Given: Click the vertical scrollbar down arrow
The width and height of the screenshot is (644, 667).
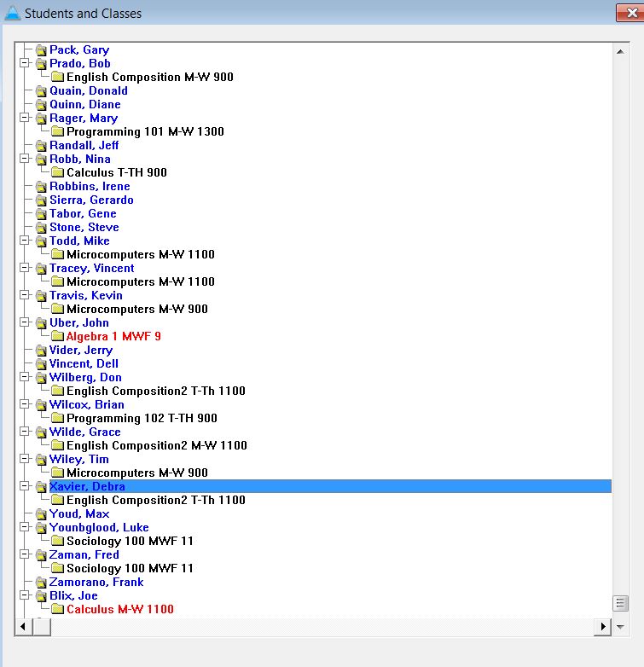Looking at the screenshot, I should coord(621,627).
